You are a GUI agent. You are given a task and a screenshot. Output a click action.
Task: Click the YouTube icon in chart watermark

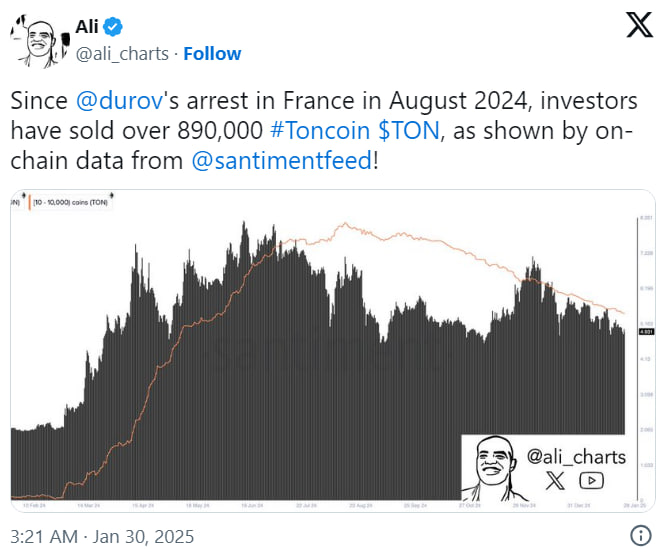pos(591,480)
